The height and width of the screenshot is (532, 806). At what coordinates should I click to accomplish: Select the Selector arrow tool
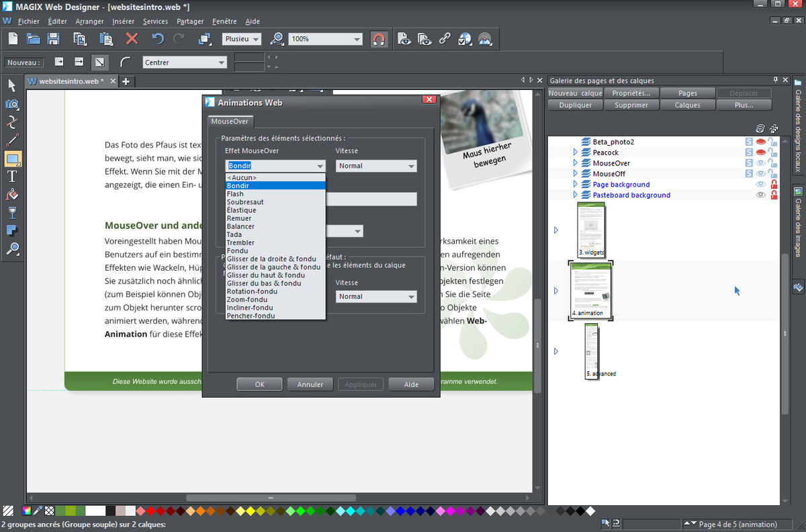(x=12, y=85)
